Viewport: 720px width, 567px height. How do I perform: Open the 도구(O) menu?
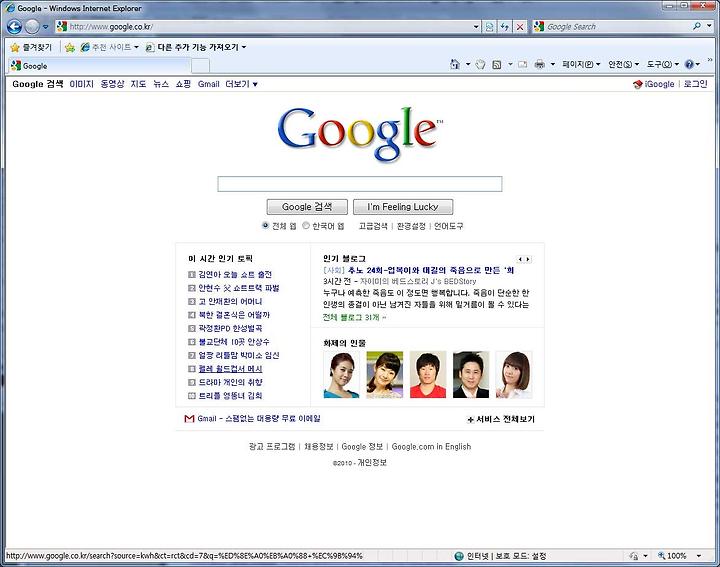click(x=663, y=64)
